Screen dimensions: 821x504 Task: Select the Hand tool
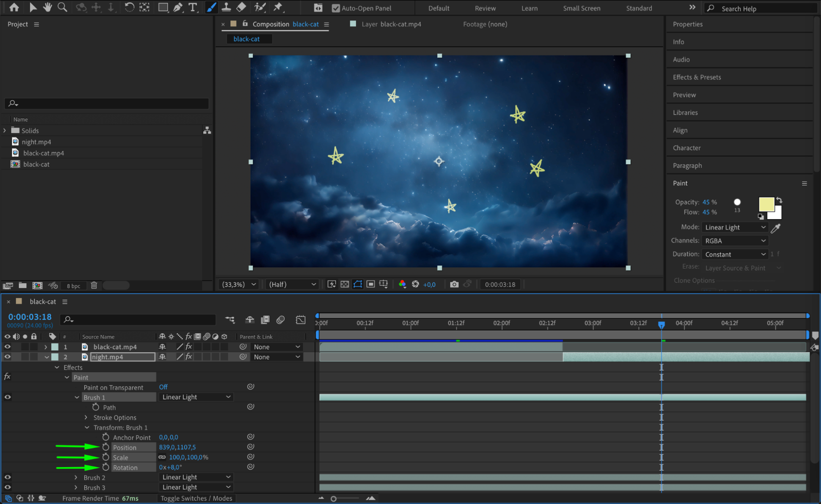pyautogui.click(x=48, y=7)
